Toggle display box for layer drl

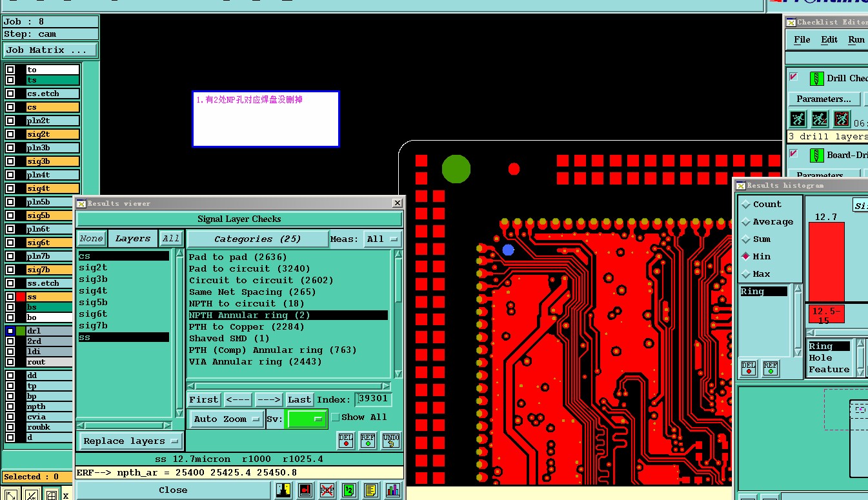click(10, 331)
